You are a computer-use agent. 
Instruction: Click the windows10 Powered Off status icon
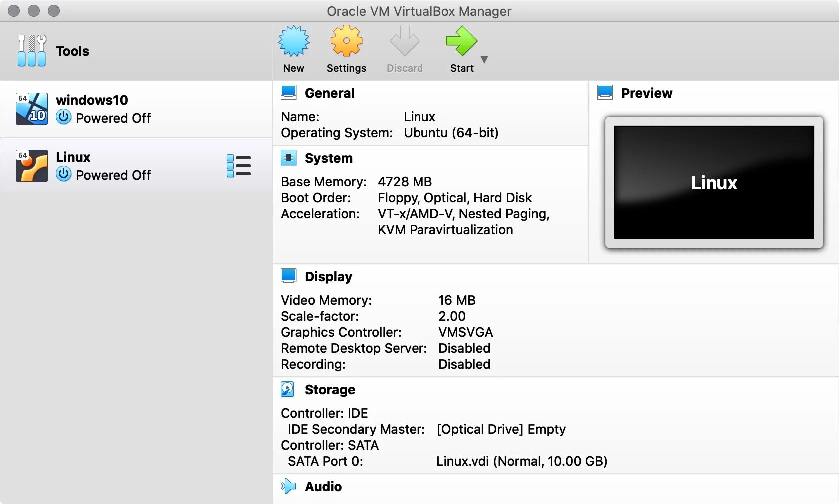click(63, 117)
